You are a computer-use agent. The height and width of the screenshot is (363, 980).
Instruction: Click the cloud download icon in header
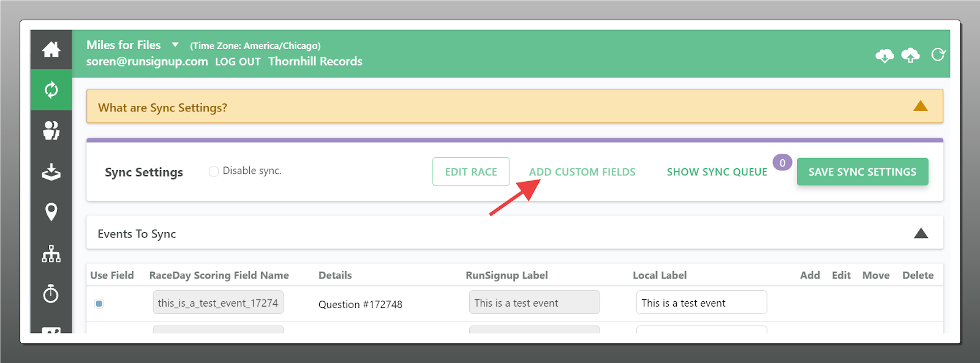pos(884,56)
